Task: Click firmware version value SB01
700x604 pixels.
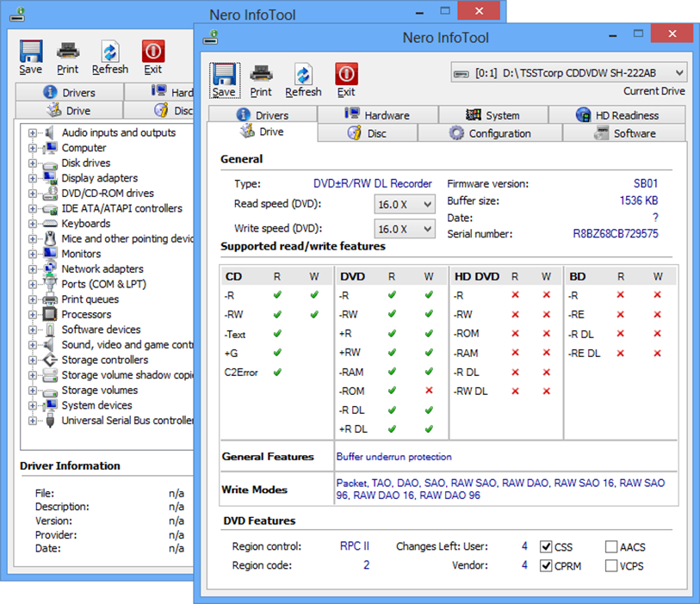Action: [646, 184]
